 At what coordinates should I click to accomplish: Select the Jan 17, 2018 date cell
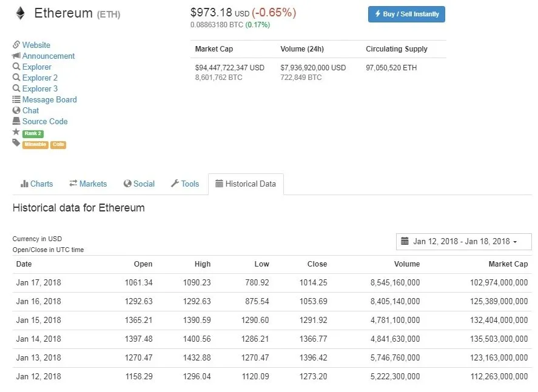pos(38,283)
